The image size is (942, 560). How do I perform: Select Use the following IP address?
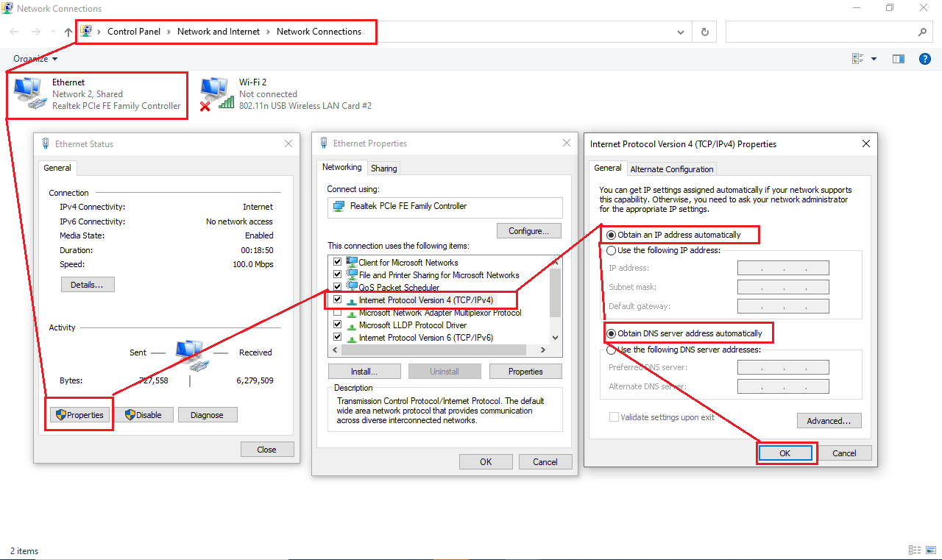[611, 250]
